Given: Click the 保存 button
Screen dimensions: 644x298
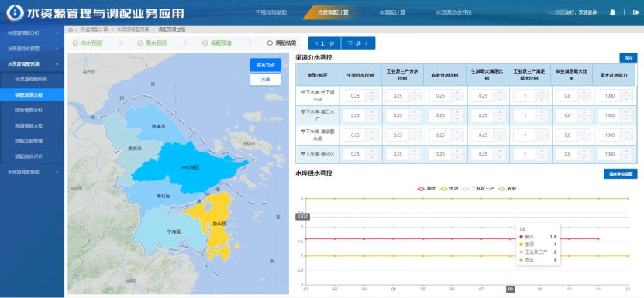Looking at the screenshot, I should tap(629, 58).
